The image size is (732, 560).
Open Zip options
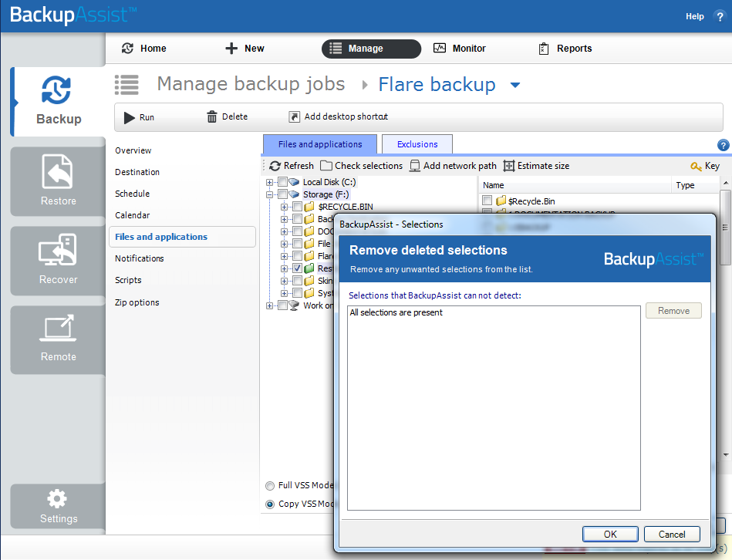[x=137, y=302]
